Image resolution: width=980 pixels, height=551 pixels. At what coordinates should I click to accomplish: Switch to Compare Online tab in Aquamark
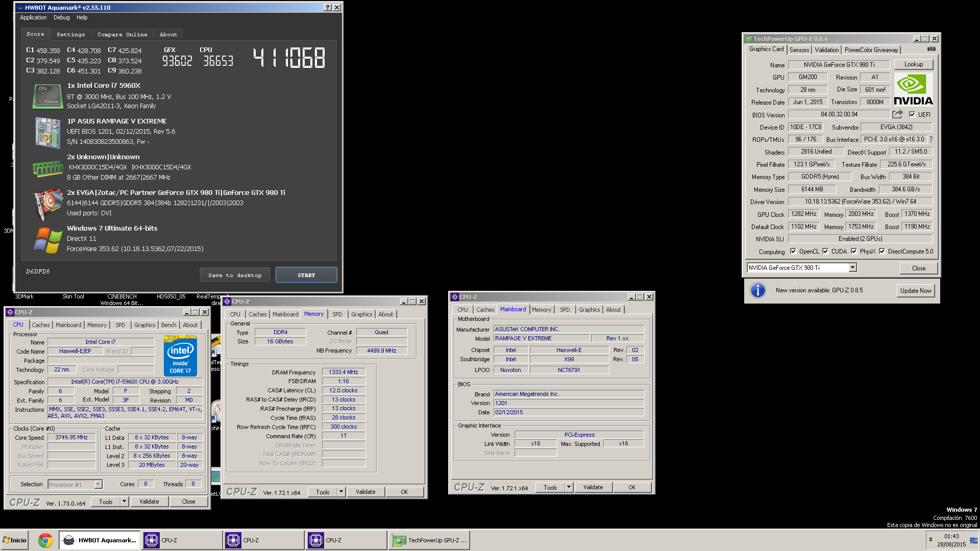coord(122,34)
